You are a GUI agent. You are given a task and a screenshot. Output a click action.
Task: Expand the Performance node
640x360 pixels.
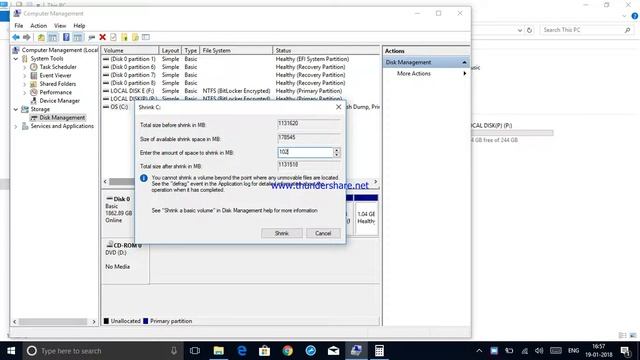[24, 92]
